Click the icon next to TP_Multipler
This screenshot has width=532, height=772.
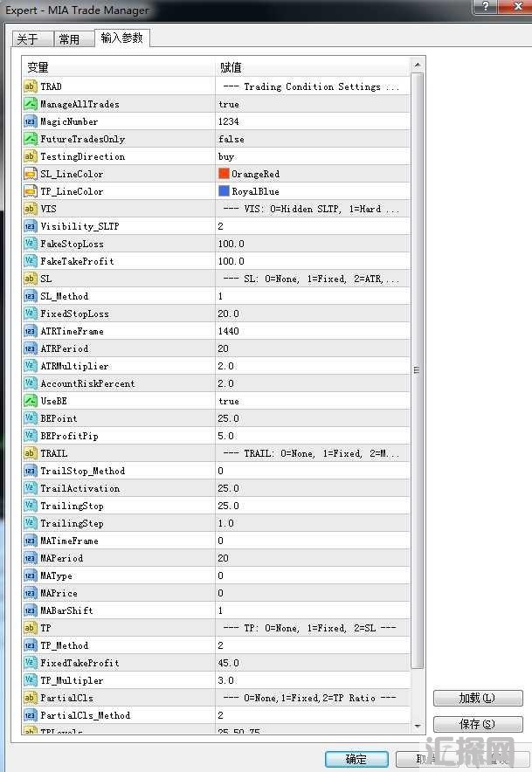(30, 680)
